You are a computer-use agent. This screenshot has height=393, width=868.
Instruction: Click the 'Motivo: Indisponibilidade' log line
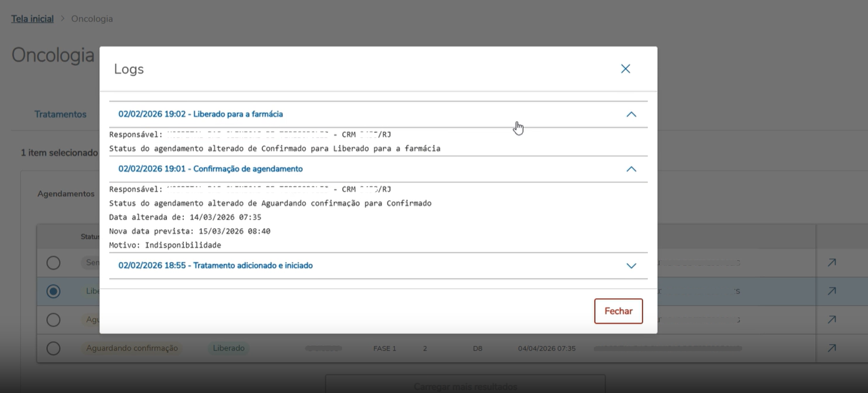point(165,245)
